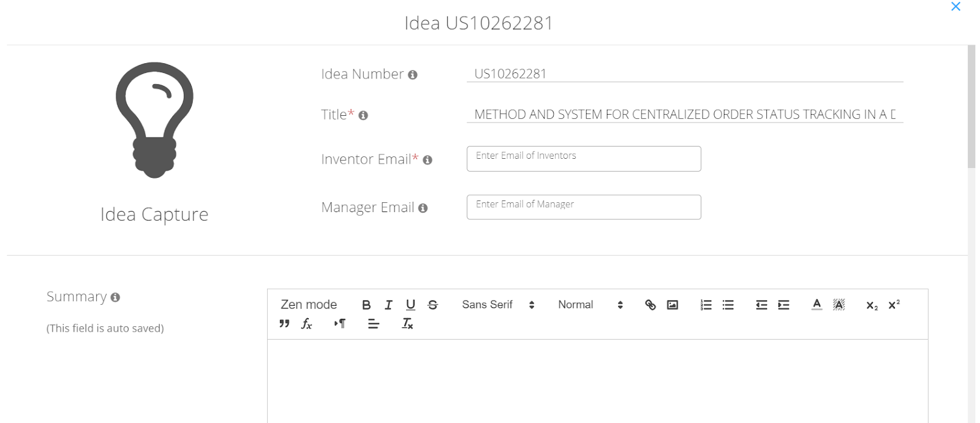Increase indent with indent icon

point(783,305)
